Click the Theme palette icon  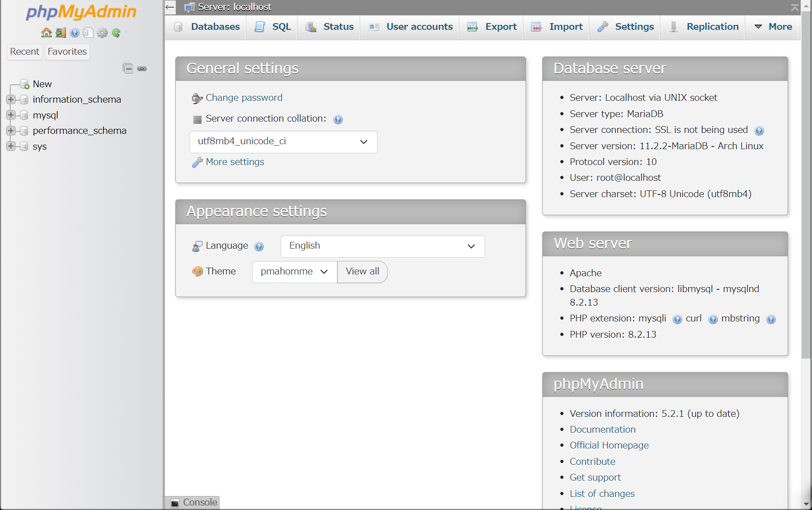[x=197, y=271]
